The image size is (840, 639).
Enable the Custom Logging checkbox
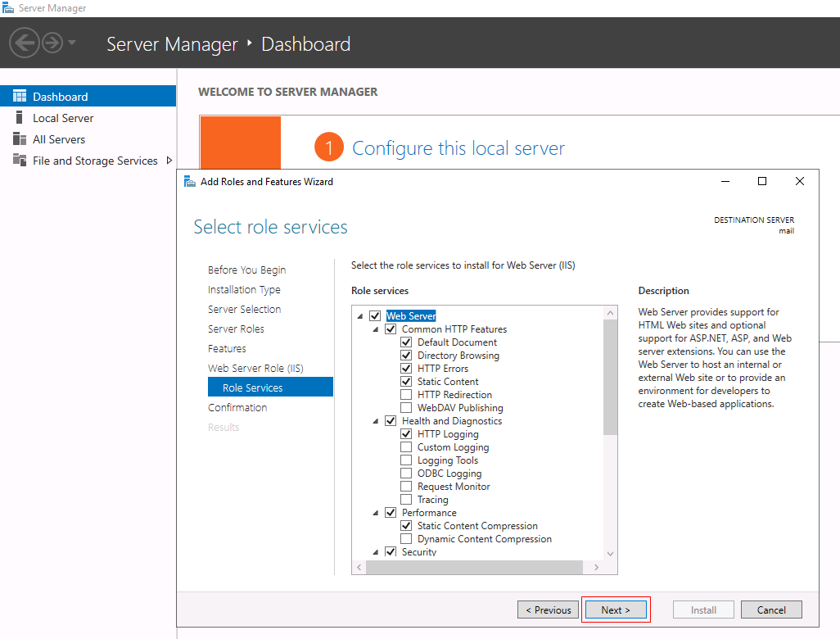click(406, 447)
